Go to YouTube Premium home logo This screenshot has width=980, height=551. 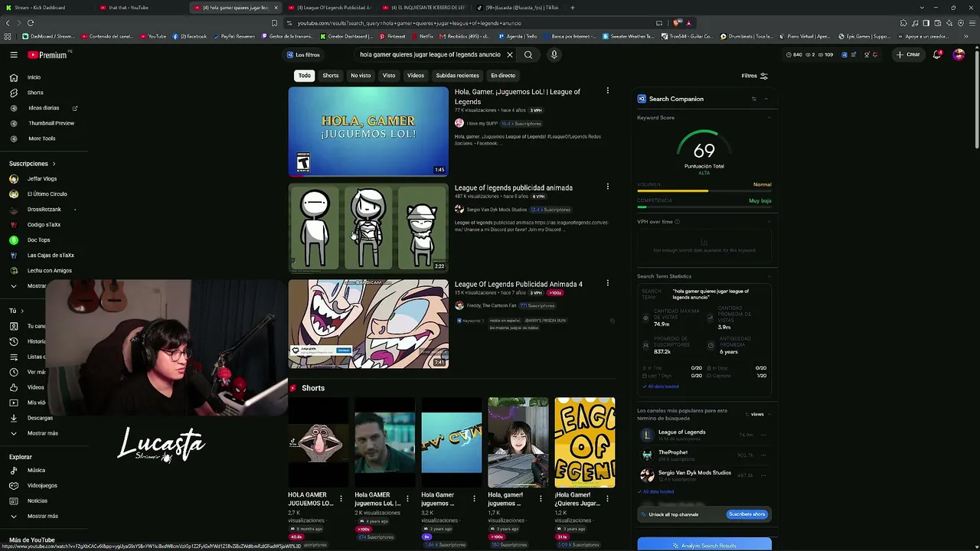pos(47,55)
